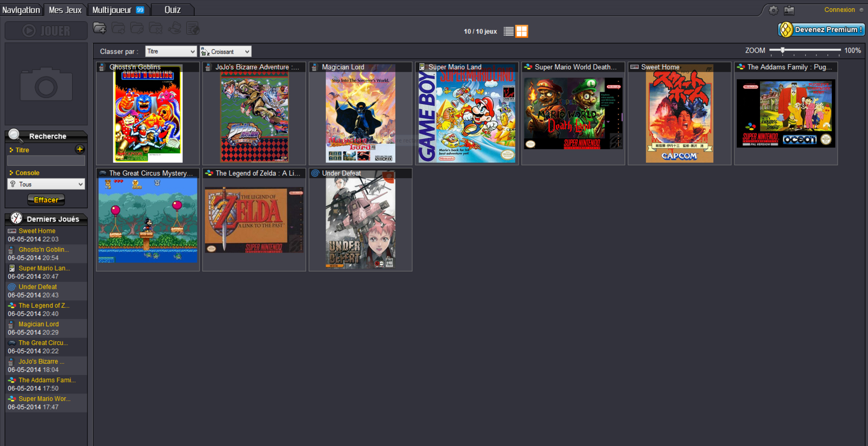868x446 pixels.
Task: Open settings via the gear icon
Action: click(x=773, y=10)
